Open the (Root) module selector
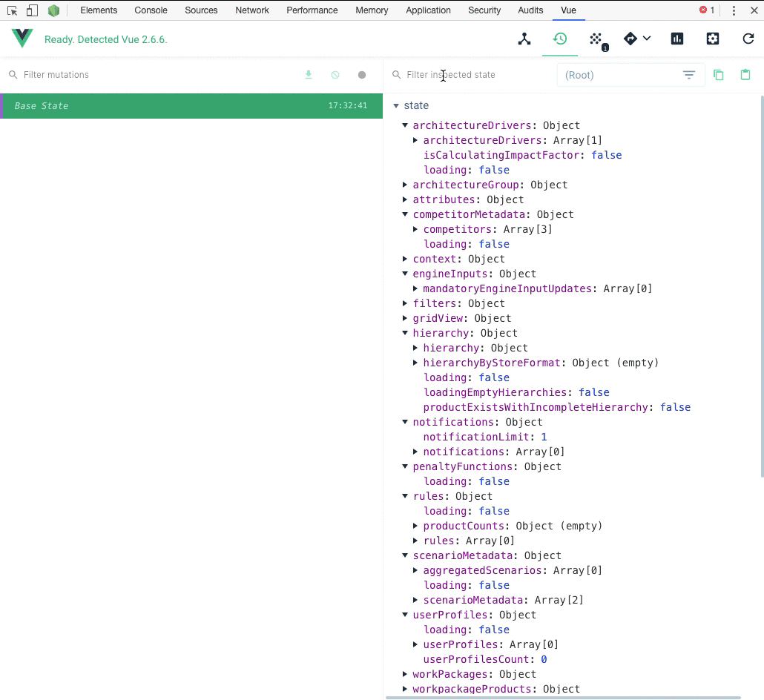The image size is (764, 700). click(630, 74)
